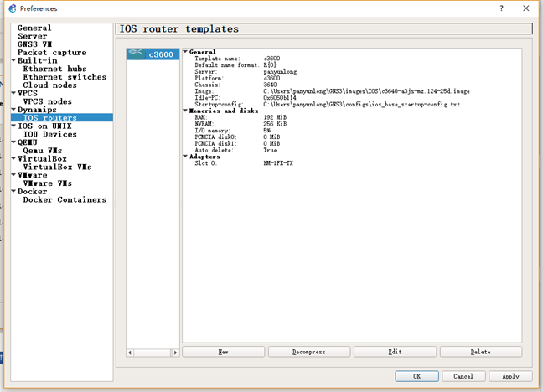This screenshot has width=543, height=392.
Task: Select the c3600 router icon
Action: pos(136,54)
